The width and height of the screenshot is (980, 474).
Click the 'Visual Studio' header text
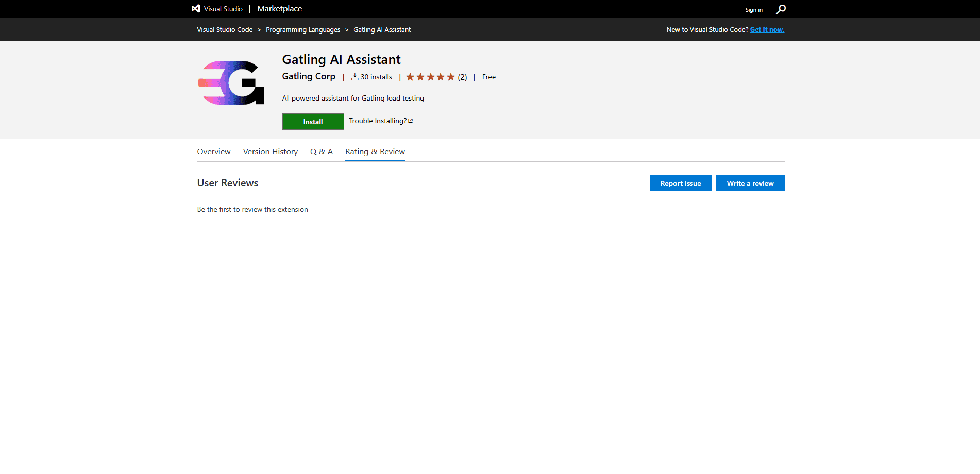point(223,9)
